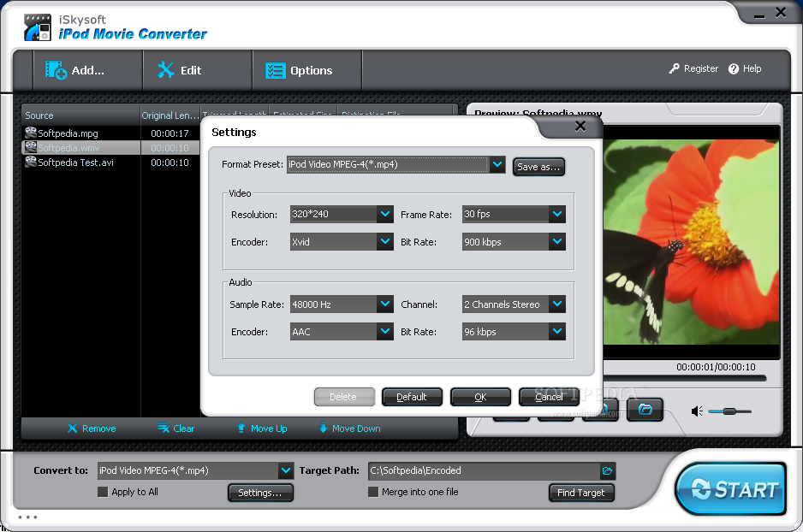Select Softpedia.mpg file name
The width and height of the screenshot is (803, 532).
(68, 133)
